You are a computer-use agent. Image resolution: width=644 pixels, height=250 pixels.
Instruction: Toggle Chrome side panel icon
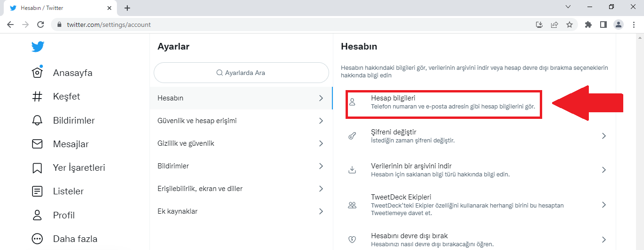pyautogui.click(x=603, y=25)
